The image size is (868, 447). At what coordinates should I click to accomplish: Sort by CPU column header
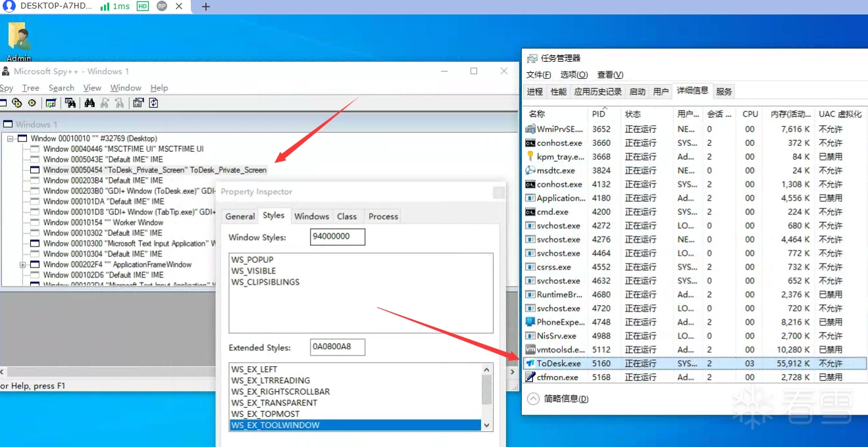pyautogui.click(x=750, y=114)
